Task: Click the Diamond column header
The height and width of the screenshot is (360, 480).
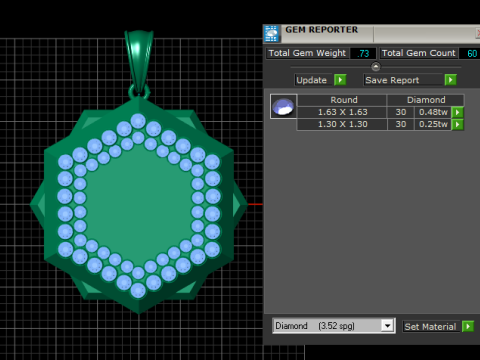Action: [x=426, y=100]
